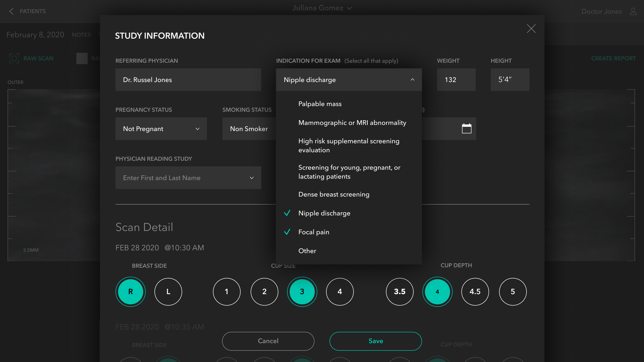The image size is (644, 362).
Task: Open the Doctor Jones user profile icon
Action: [633, 11]
